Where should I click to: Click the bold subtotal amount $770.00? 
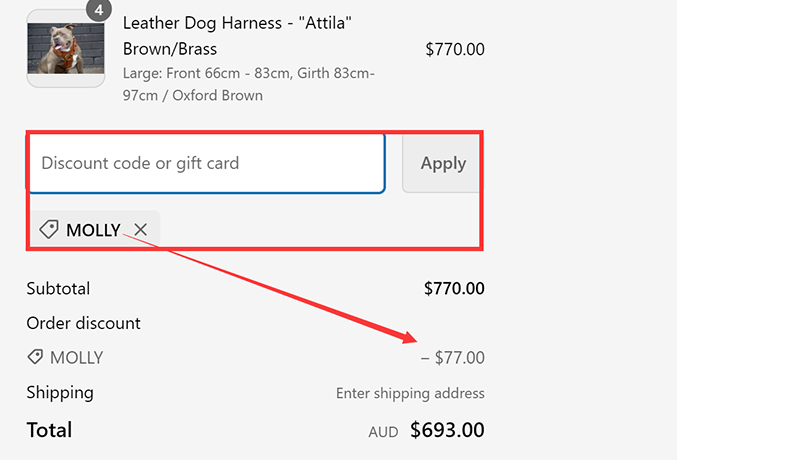(454, 289)
